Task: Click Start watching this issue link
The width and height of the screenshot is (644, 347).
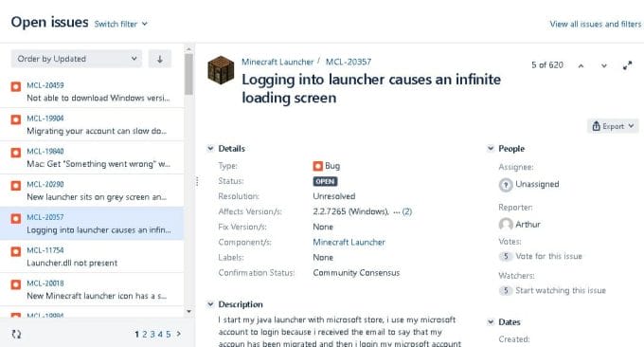Action: tap(561, 290)
